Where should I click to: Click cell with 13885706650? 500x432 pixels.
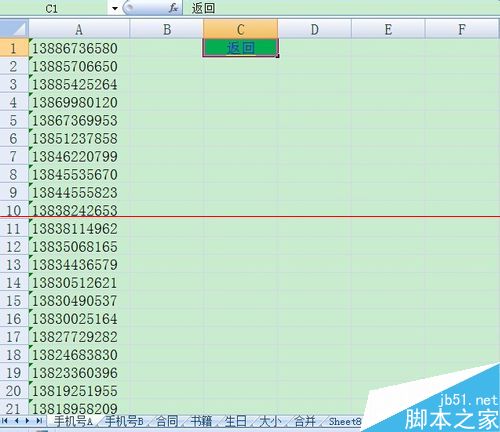click(x=79, y=66)
